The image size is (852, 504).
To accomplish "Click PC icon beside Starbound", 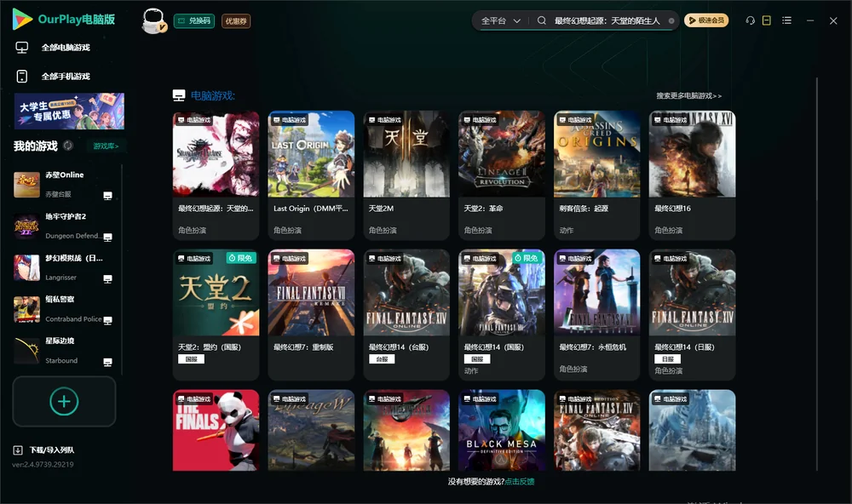I will (107, 363).
